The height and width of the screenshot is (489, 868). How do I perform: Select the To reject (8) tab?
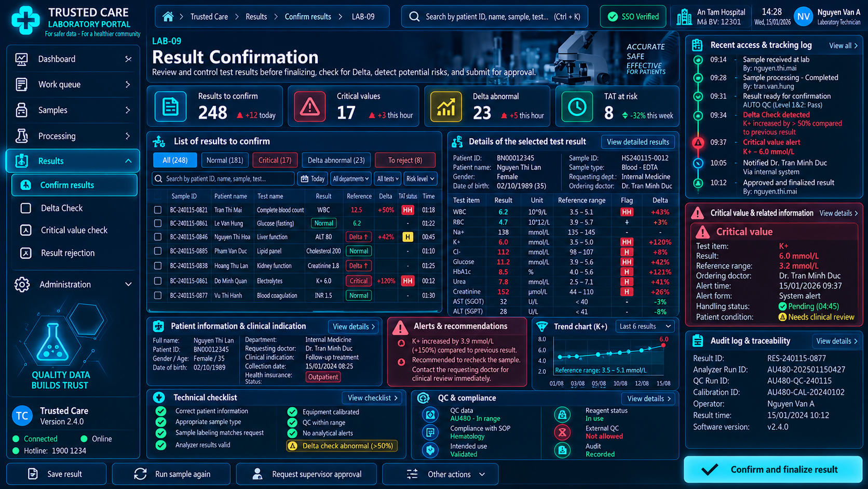(x=405, y=160)
